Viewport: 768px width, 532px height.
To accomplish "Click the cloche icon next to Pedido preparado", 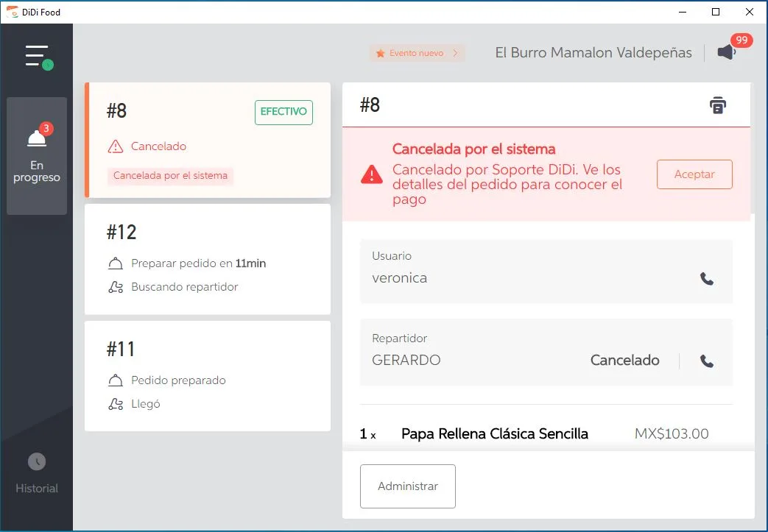I will [x=115, y=380].
